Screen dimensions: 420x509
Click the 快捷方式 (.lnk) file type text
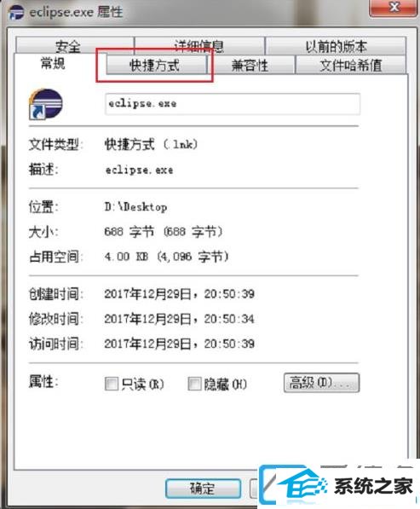point(151,144)
